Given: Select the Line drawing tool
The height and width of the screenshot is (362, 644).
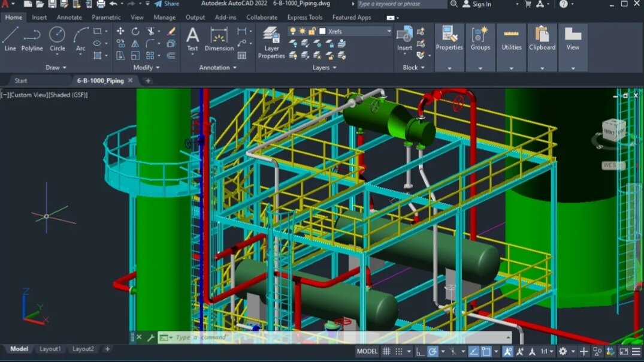Looking at the screenshot, I should [x=10, y=39].
